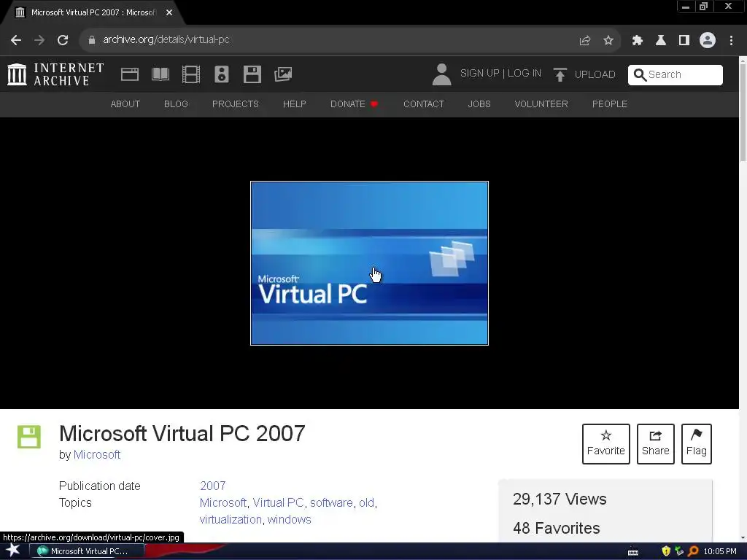Click the LOG IN link
747x560 pixels.
point(524,74)
